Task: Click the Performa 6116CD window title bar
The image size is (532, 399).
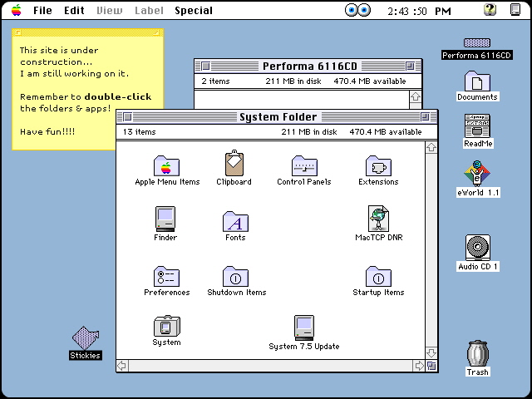Action: pos(308,66)
